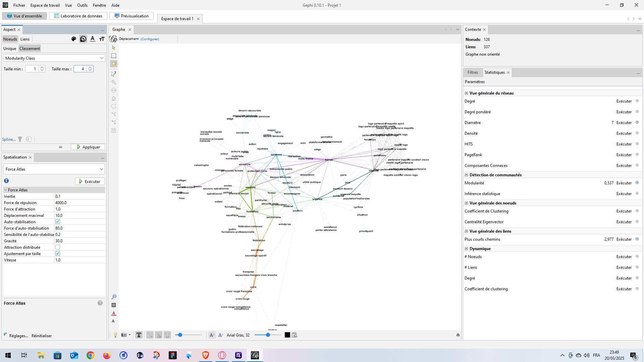Switch to Laboratoire de données

click(78, 16)
